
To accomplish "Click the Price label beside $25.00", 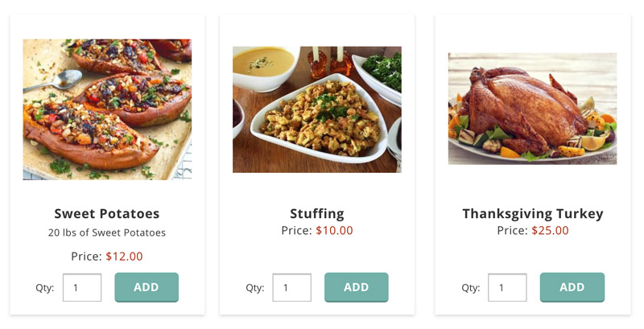I will pyautogui.click(x=512, y=231).
